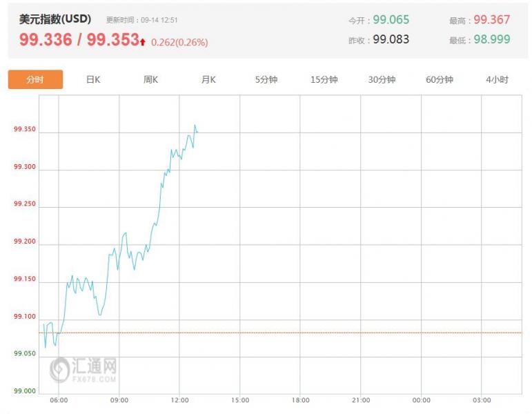Screen dimensions: 532x414
Task: Select the 5分钟 interval tab
Action: [266, 80]
